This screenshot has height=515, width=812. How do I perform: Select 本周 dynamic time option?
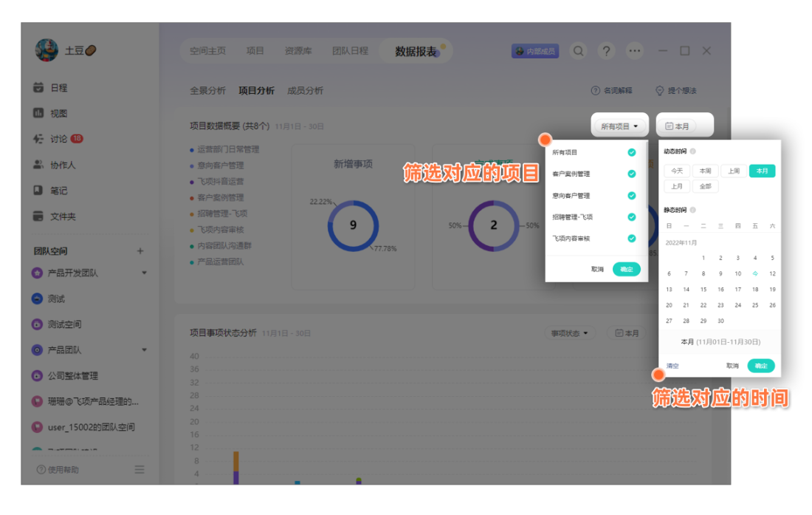pyautogui.click(x=705, y=171)
